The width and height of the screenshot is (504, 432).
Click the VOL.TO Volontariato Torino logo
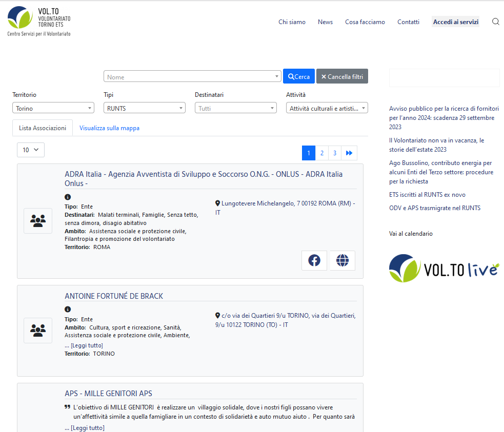[39, 21]
